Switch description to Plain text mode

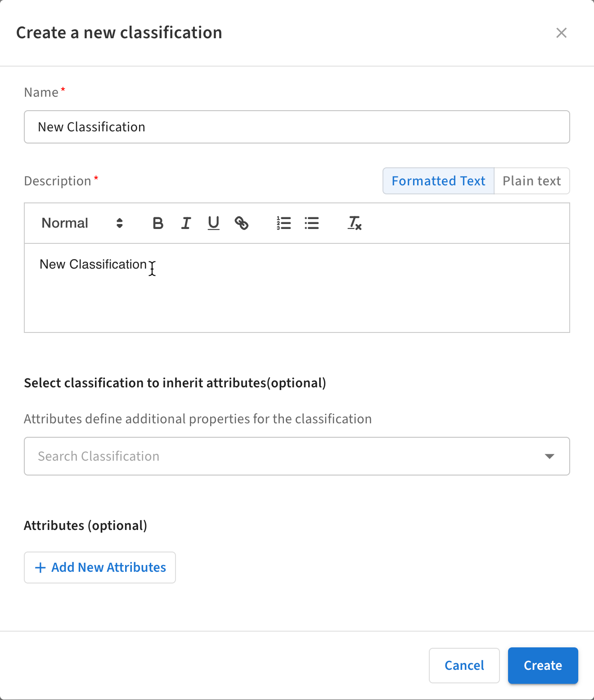[x=531, y=181]
